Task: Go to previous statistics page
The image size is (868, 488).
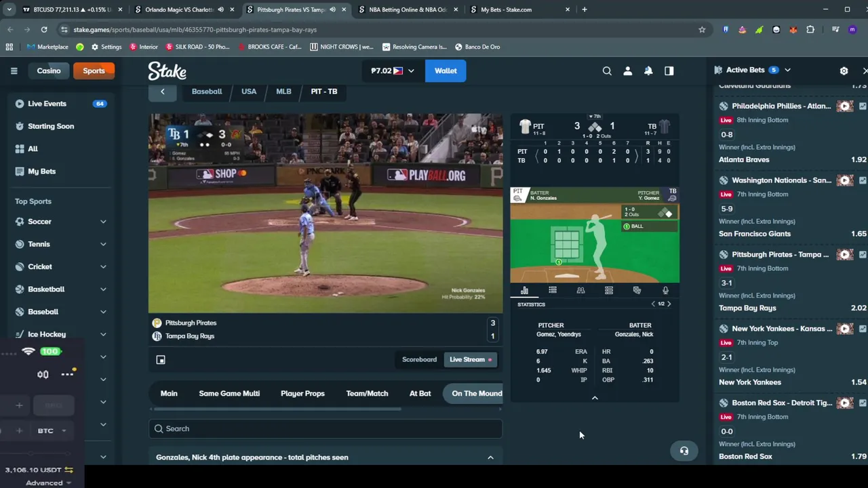Action: (653, 304)
